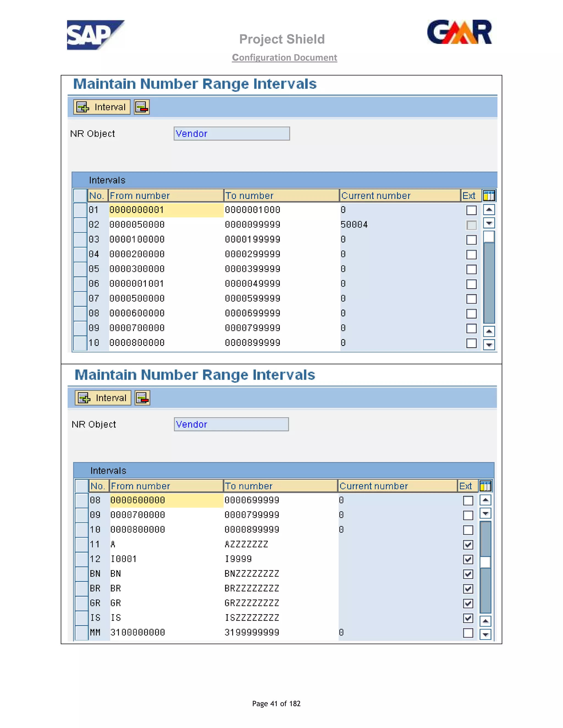Click the scrollbar thumb of lower table

click(485, 562)
